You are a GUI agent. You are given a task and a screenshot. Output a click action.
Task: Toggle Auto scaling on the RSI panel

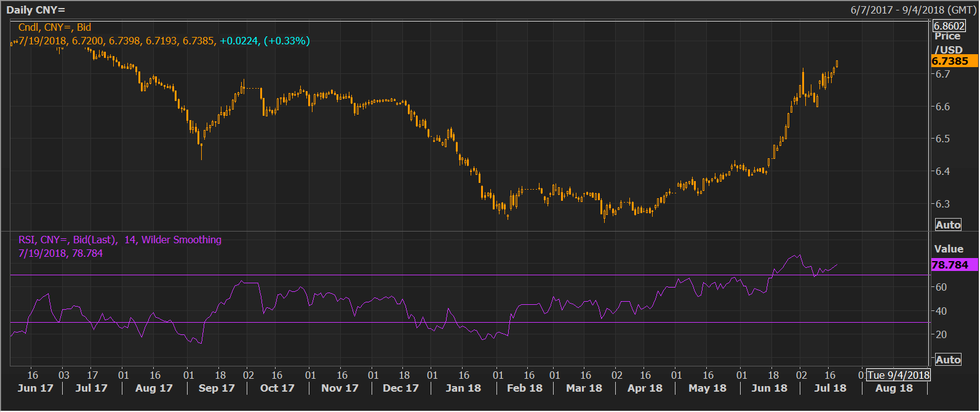pos(948,360)
